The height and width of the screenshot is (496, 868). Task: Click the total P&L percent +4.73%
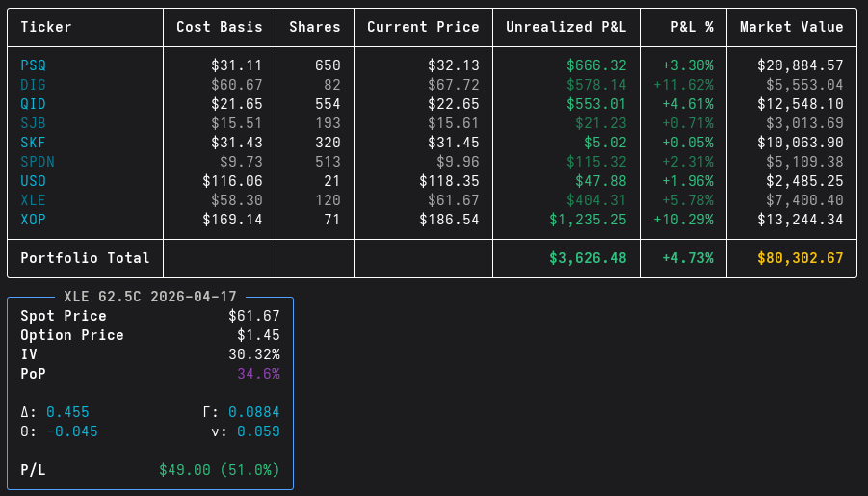coord(688,258)
